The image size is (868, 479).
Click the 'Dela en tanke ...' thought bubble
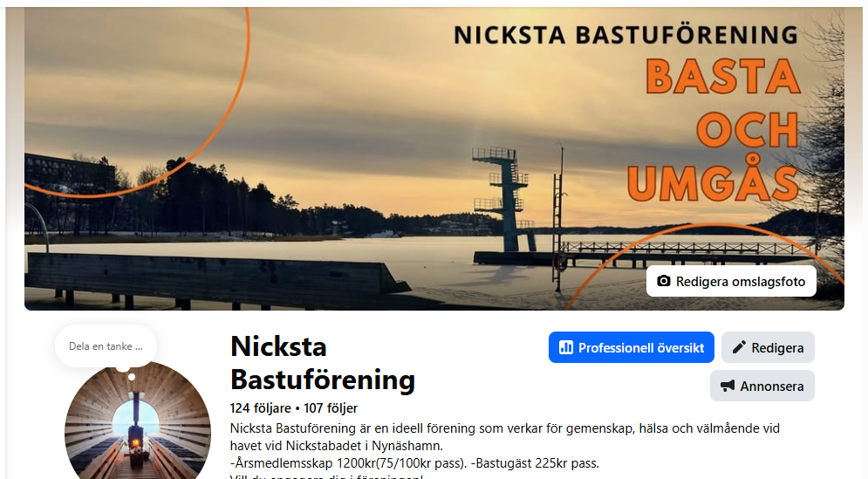point(106,346)
